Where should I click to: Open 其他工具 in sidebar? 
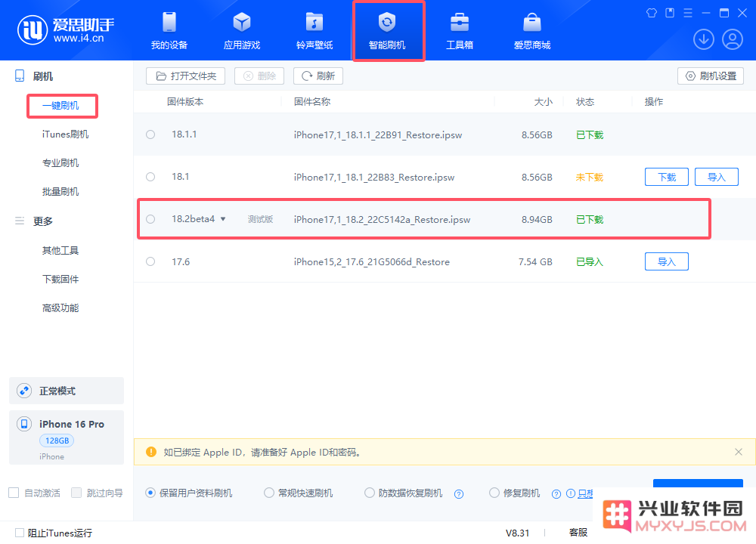tap(60, 251)
